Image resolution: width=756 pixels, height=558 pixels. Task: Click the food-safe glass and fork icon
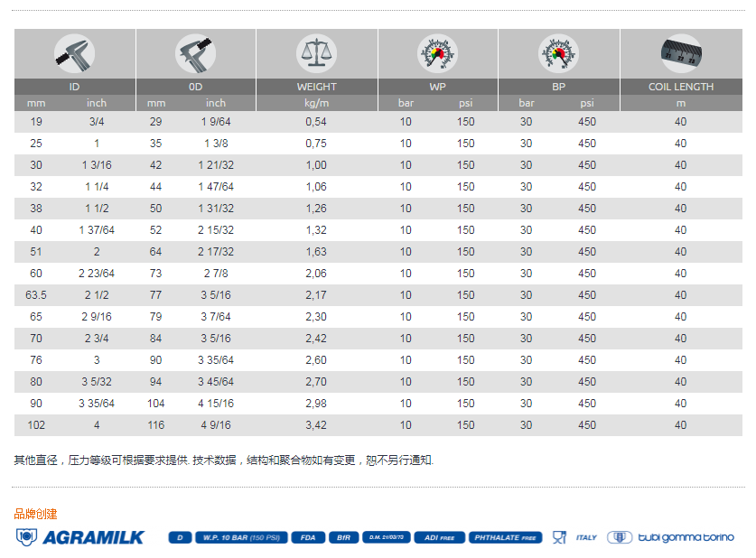[x=559, y=537]
